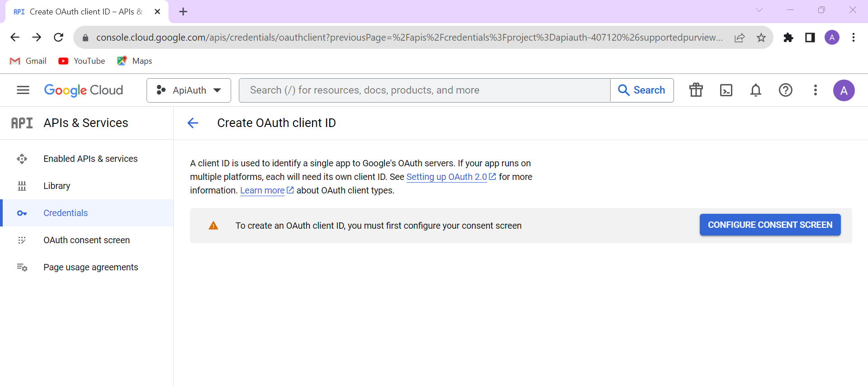Image resolution: width=868 pixels, height=386 pixels.
Task: Go back using the browser back arrow
Action: tap(15, 37)
